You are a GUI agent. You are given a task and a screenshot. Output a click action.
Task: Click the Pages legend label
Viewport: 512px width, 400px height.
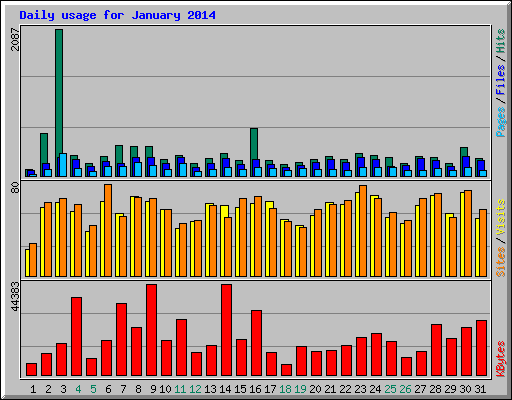[x=500, y=122]
